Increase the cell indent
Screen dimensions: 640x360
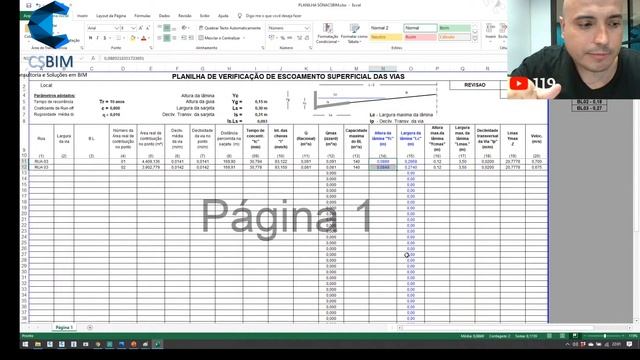point(191,38)
